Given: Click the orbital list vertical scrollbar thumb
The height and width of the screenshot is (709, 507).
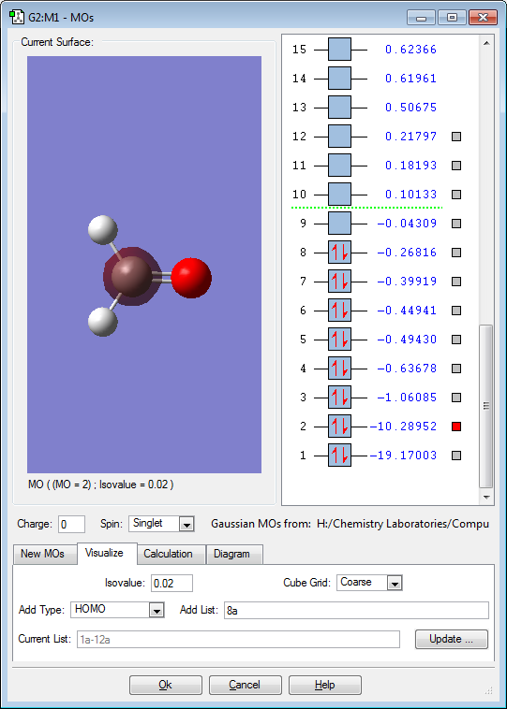Looking at the screenshot, I should [x=486, y=406].
